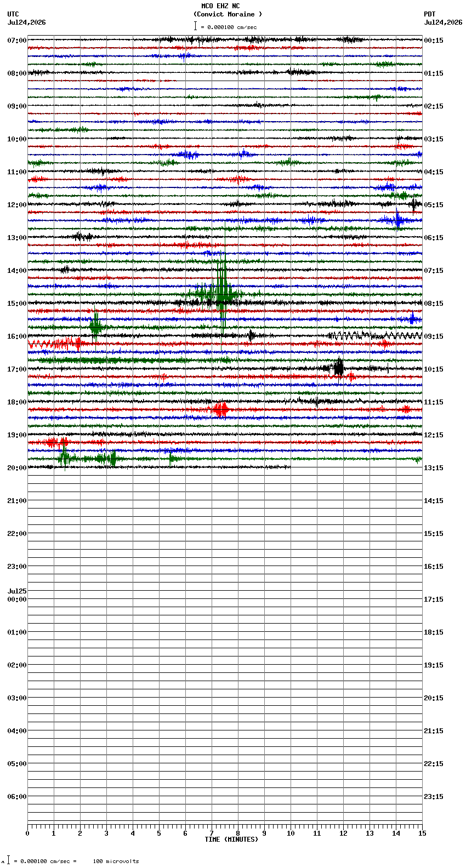Click the green spike at the start of the 19:45 trace
This screenshot has height=868, width=466.
(x=64, y=458)
